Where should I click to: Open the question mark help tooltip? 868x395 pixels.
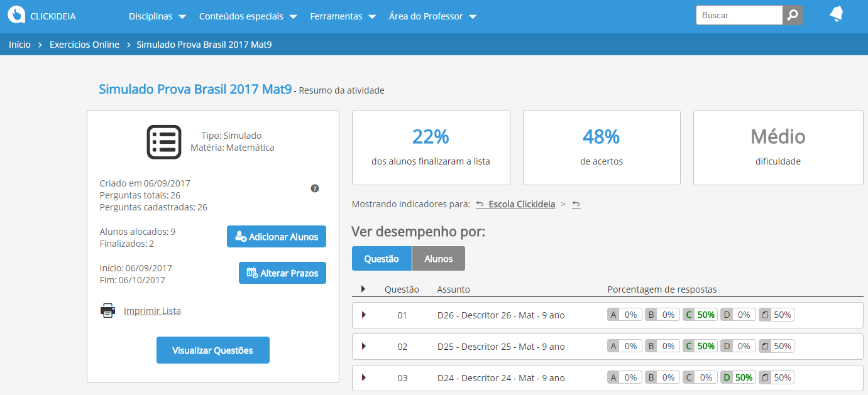point(315,188)
